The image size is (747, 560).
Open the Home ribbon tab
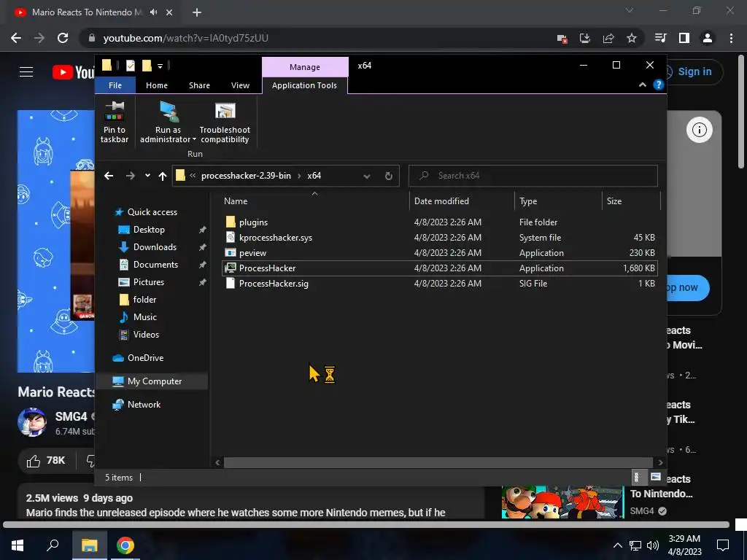(157, 85)
